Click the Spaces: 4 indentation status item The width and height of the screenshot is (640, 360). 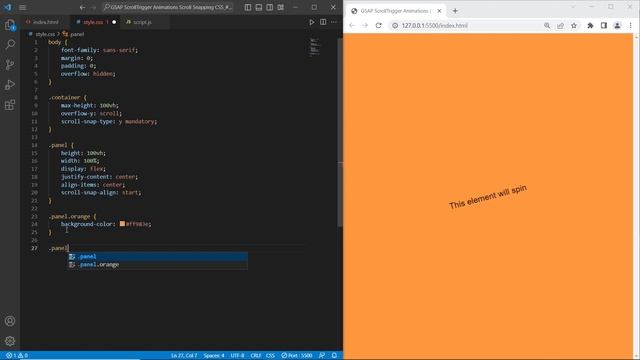pyautogui.click(x=214, y=356)
